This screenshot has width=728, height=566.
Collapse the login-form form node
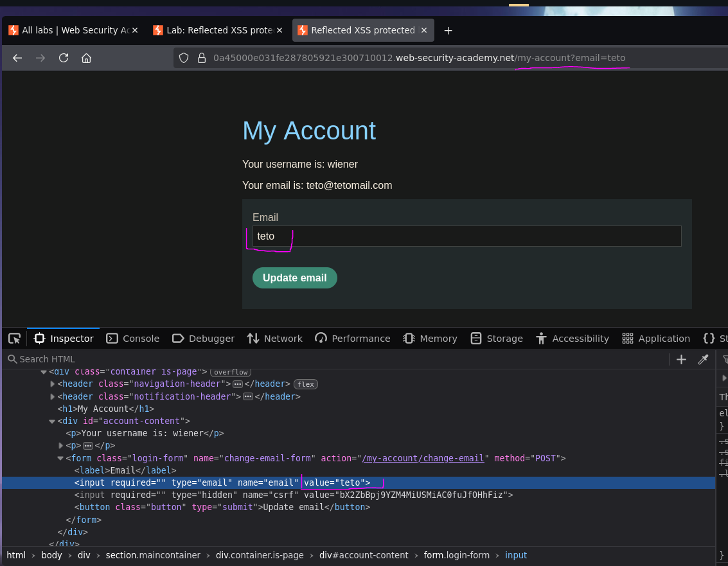point(60,458)
